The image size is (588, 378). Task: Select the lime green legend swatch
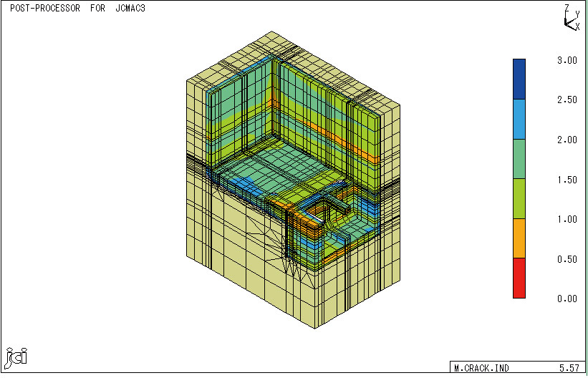519,199
